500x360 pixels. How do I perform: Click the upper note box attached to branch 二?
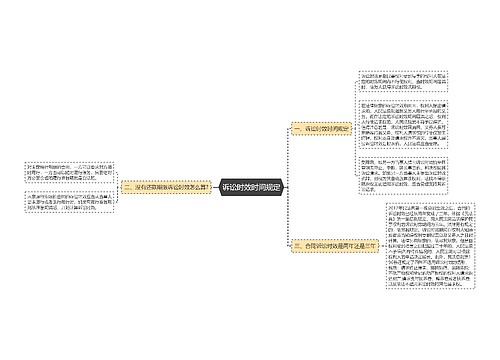(x=69, y=172)
